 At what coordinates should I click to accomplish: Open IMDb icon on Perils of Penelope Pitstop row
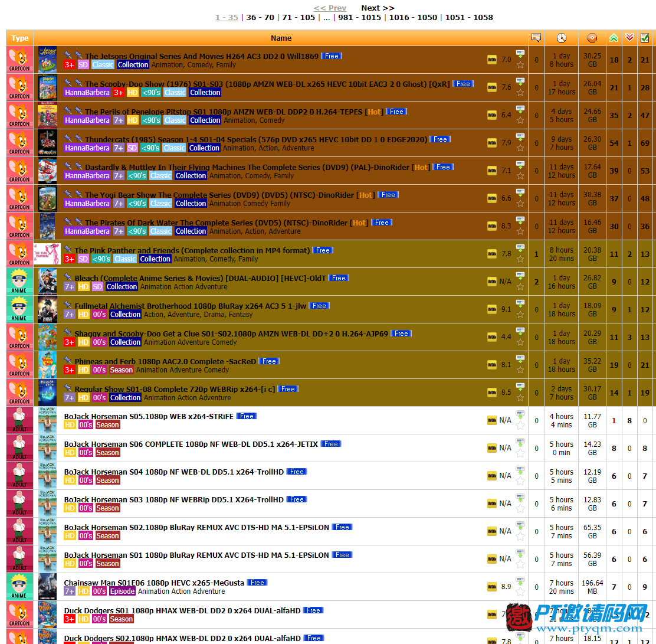(x=492, y=115)
